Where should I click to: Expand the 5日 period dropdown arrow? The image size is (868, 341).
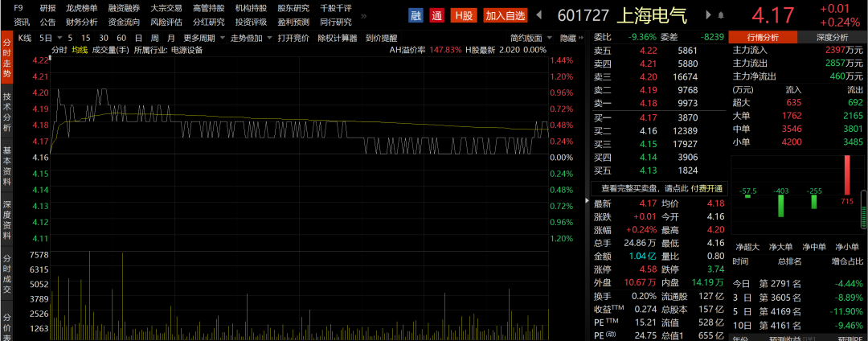pos(58,38)
